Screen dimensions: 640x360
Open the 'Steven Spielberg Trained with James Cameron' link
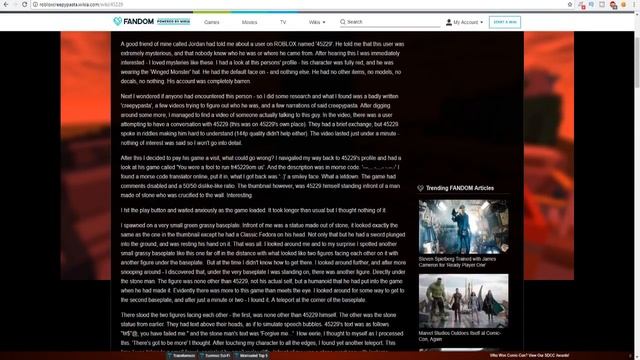pyautogui.click(x=457, y=262)
